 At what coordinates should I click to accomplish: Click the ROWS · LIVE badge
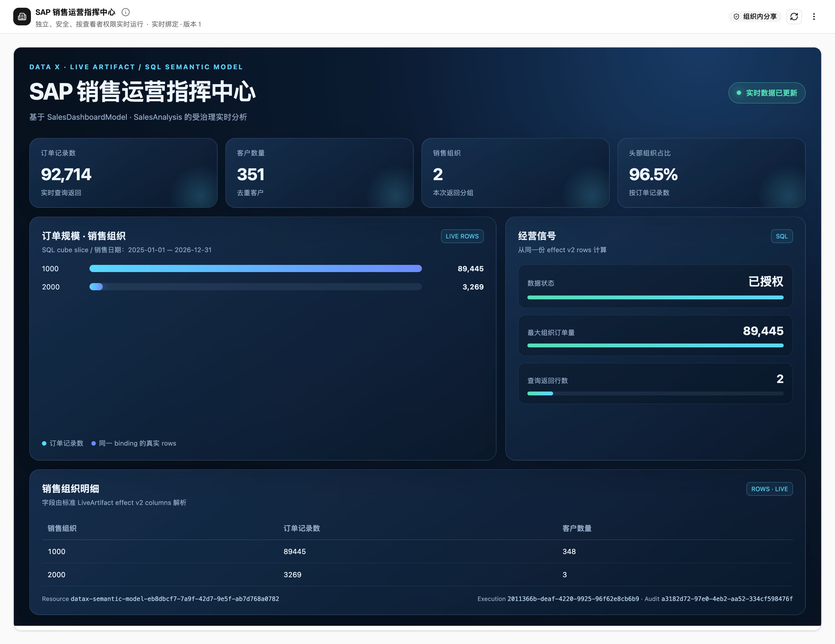(769, 489)
